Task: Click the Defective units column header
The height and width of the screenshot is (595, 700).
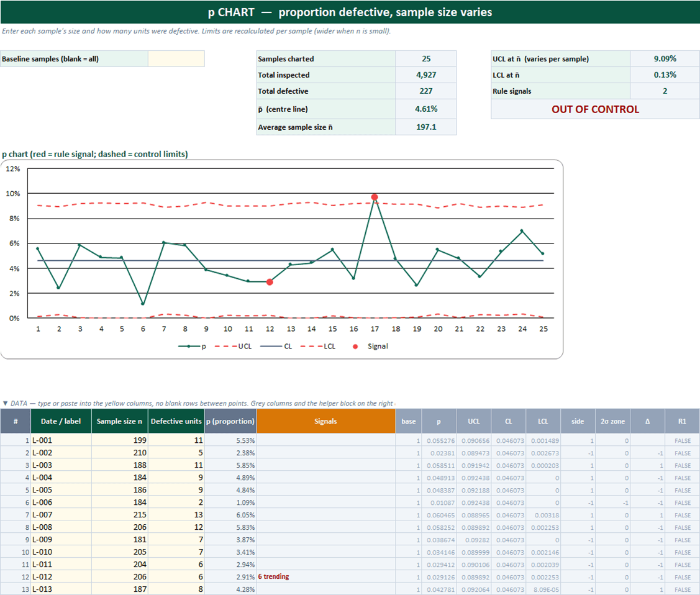Action: (x=176, y=421)
